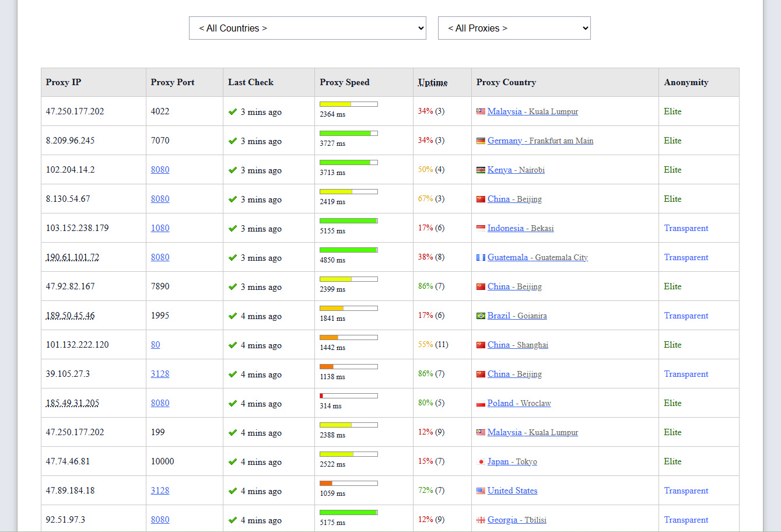
Task: Click China flag in 39.105.27.3 row
Action: (481, 374)
